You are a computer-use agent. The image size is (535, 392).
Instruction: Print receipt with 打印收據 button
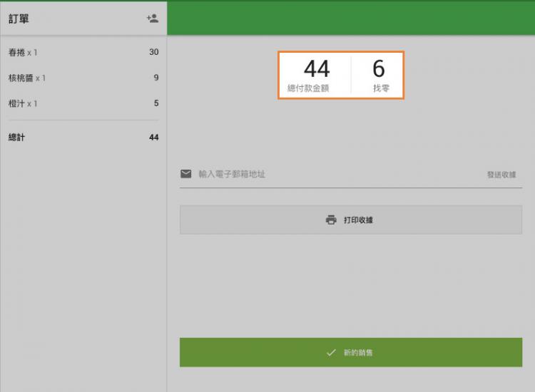(351, 220)
